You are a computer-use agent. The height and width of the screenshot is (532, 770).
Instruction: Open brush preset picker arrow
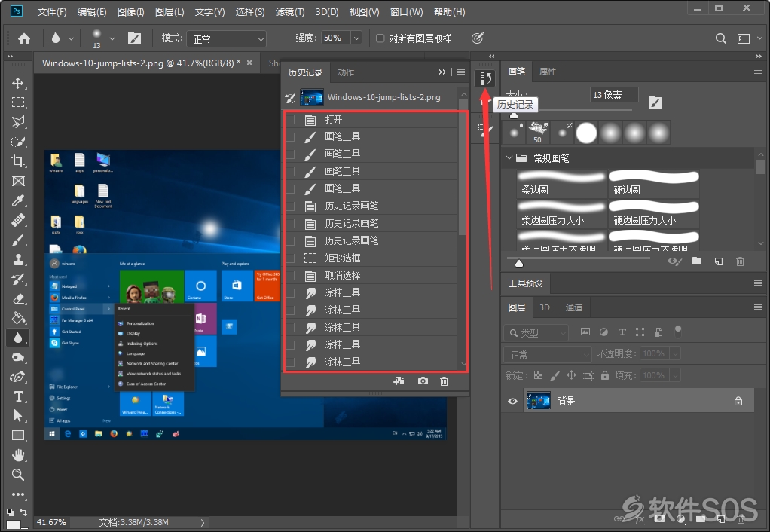tap(112, 38)
